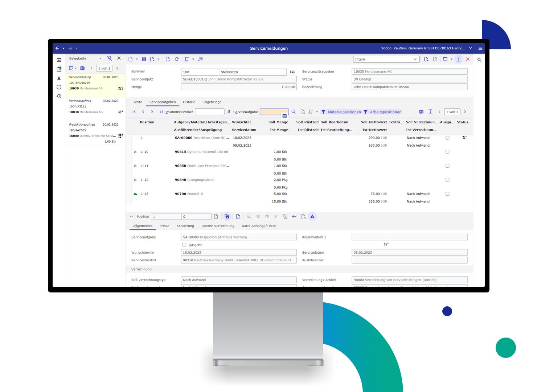Open the history clock icon in sidebar
This screenshot has width=537, height=392.
(x=59, y=96)
